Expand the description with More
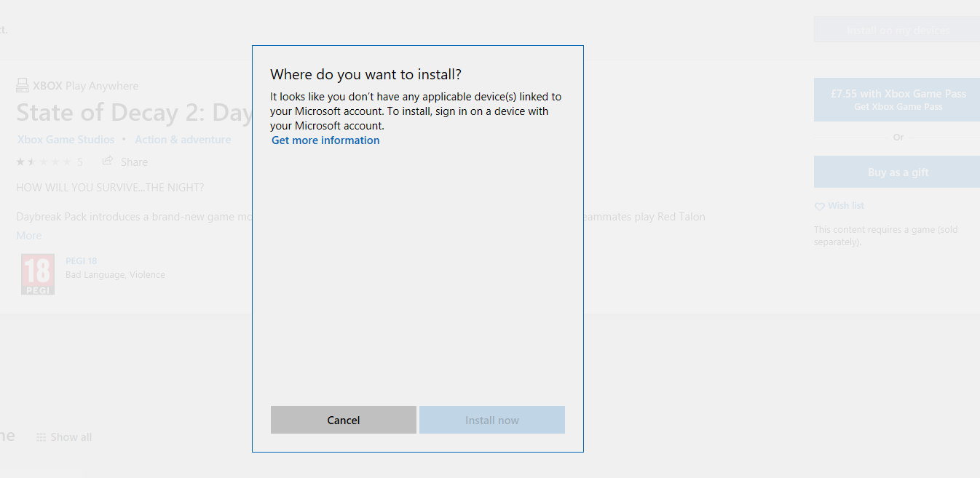 [29, 236]
